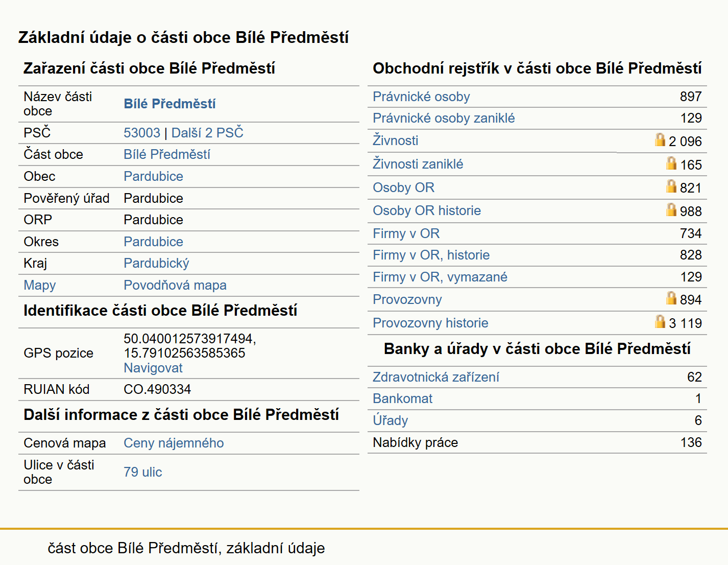
Task: Click the lock icon beside Osoby OR 821
Action: coord(671,186)
